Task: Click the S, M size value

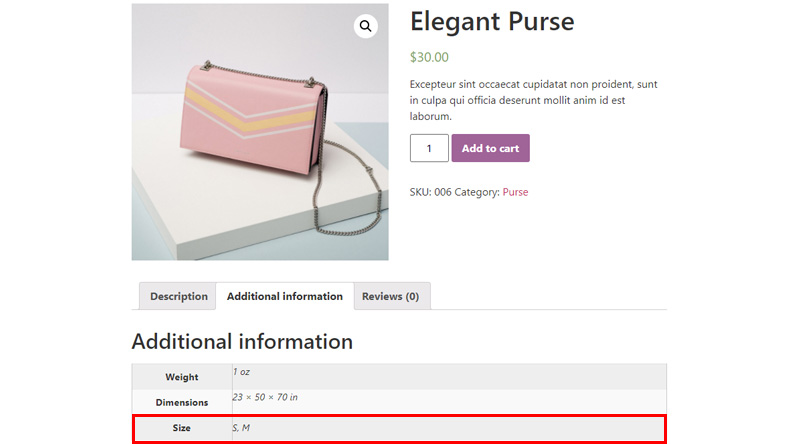Action: (x=241, y=428)
